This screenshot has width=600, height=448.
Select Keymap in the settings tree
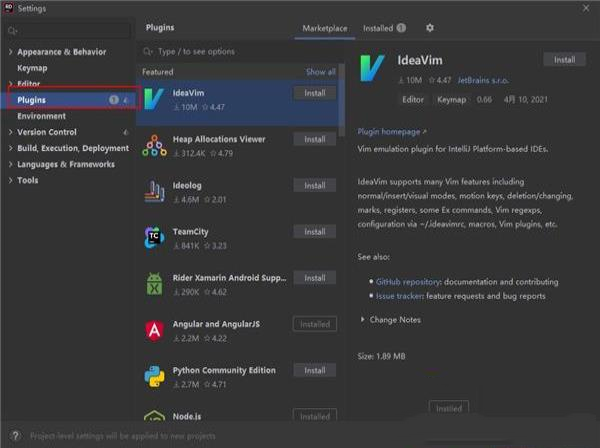(31, 68)
